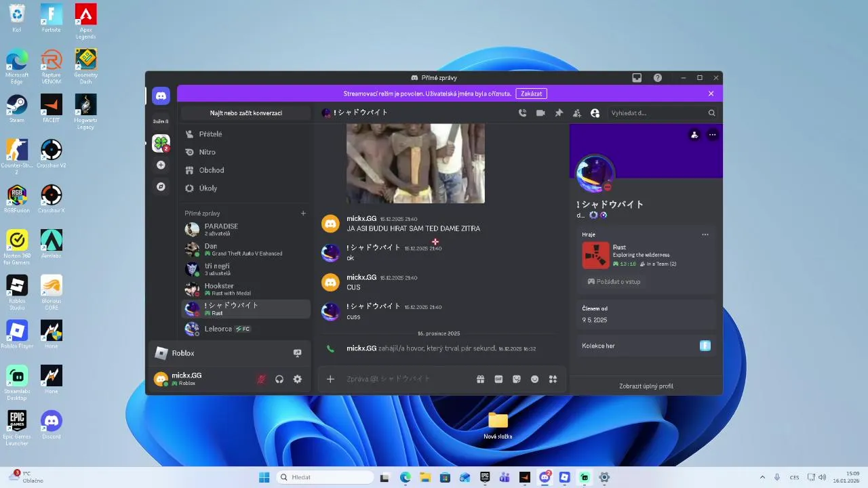The width and height of the screenshot is (868, 488).
Task: Open options menu for Rust activity
Action: pos(705,235)
